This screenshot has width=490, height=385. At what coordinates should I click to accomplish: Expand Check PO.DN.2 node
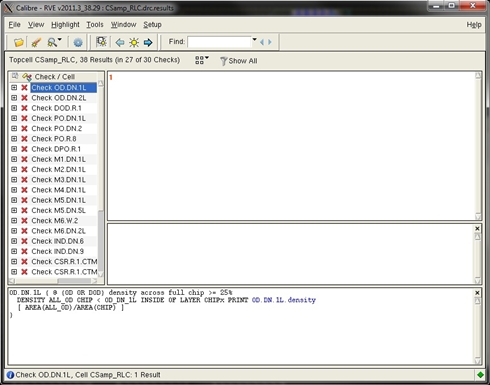pos(14,128)
